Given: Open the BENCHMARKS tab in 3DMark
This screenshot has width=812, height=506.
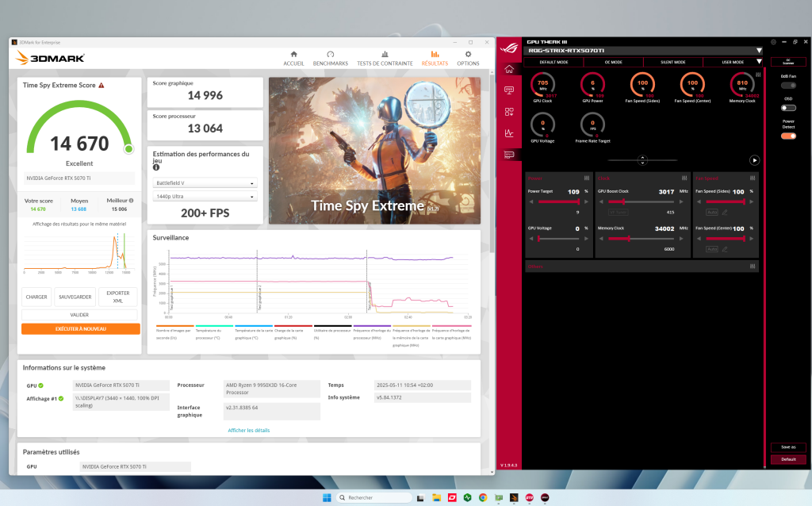Looking at the screenshot, I should click(331, 59).
